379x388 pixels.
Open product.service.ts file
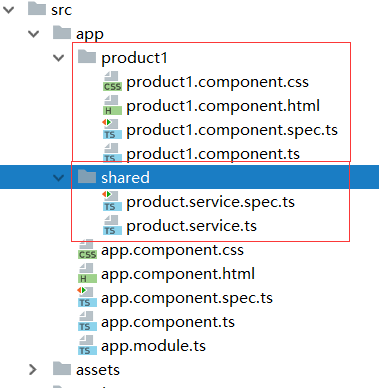tap(191, 226)
